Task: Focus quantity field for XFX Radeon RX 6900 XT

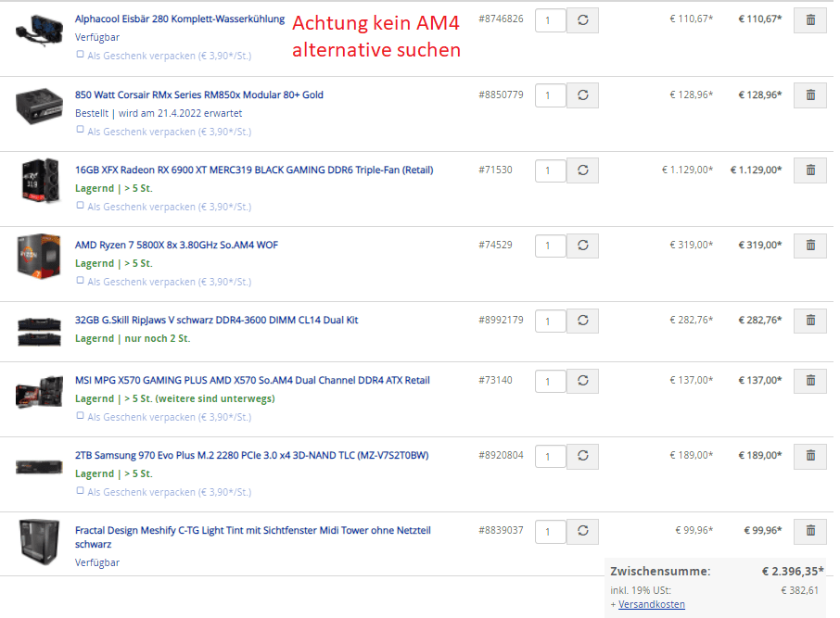Action: click(550, 170)
